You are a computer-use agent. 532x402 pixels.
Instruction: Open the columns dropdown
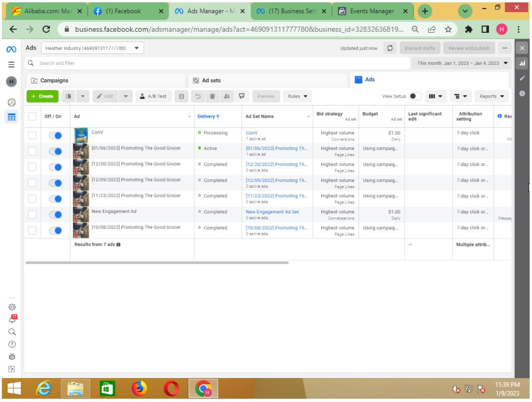click(x=435, y=97)
